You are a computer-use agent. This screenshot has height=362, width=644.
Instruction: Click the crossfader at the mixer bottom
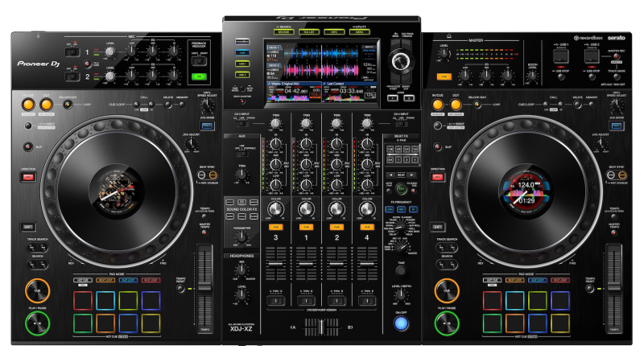point(322,327)
